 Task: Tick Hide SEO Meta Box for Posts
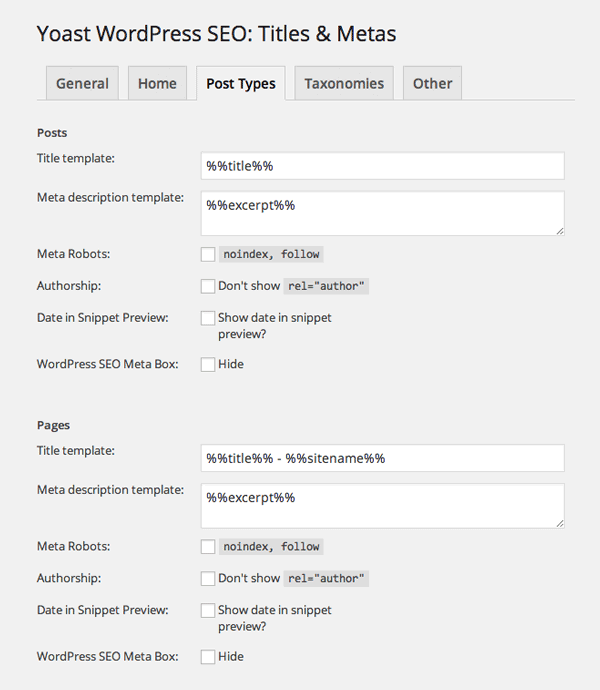coord(208,364)
